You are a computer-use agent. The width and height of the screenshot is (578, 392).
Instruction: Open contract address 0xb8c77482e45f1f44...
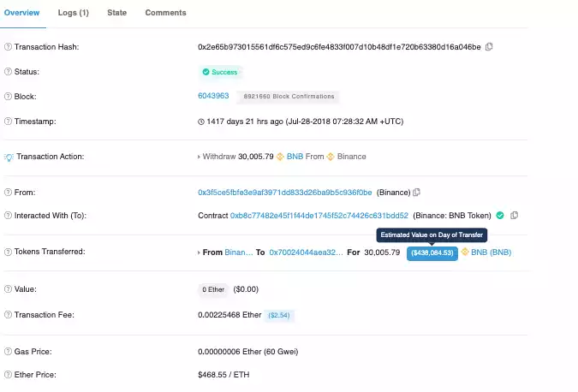[x=319, y=216]
